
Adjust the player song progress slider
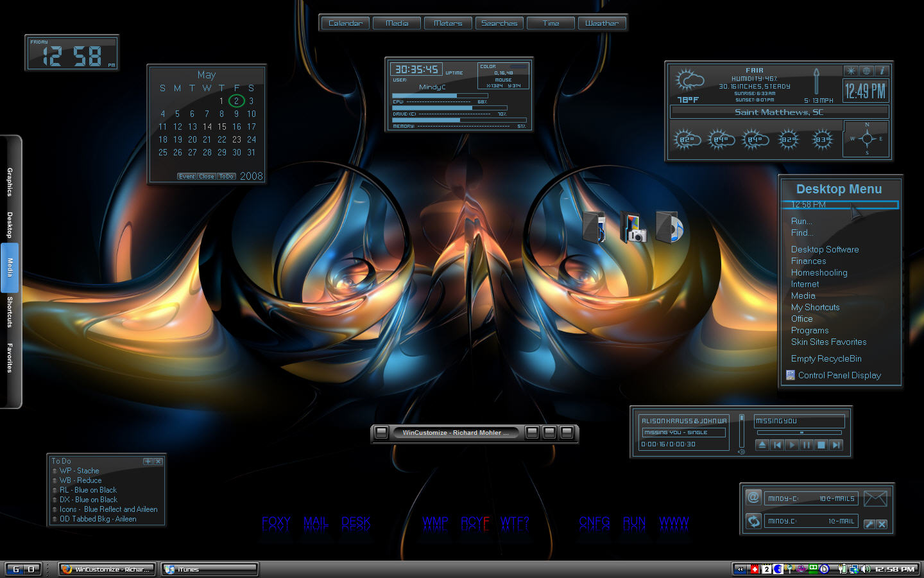(x=800, y=433)
